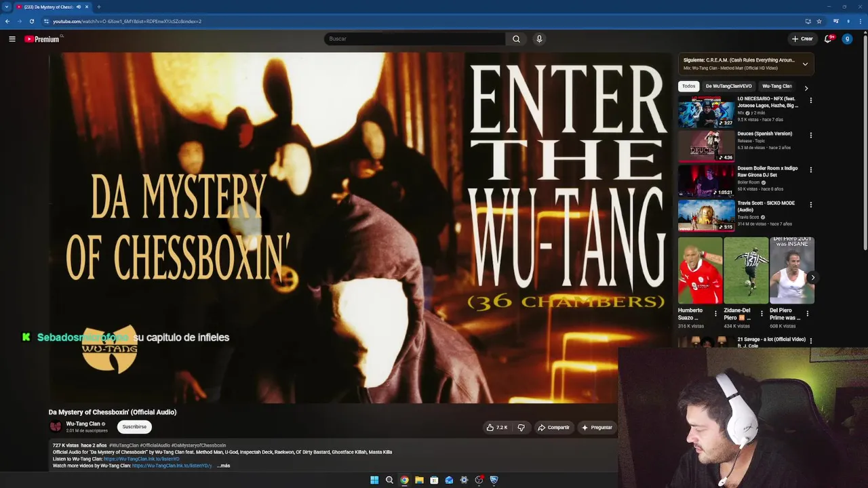Image resolution: width=868 pixels, height=488 pixels.
Task: Open Rocket League icon in taskbar
Action: [494, 480]
